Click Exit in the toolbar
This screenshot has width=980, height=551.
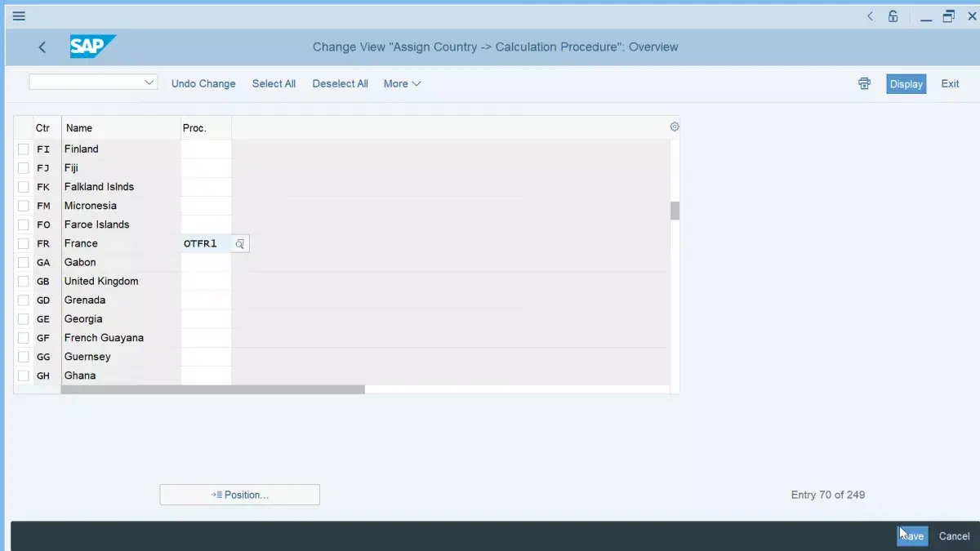pyautogui.click(x=950, y=83)
